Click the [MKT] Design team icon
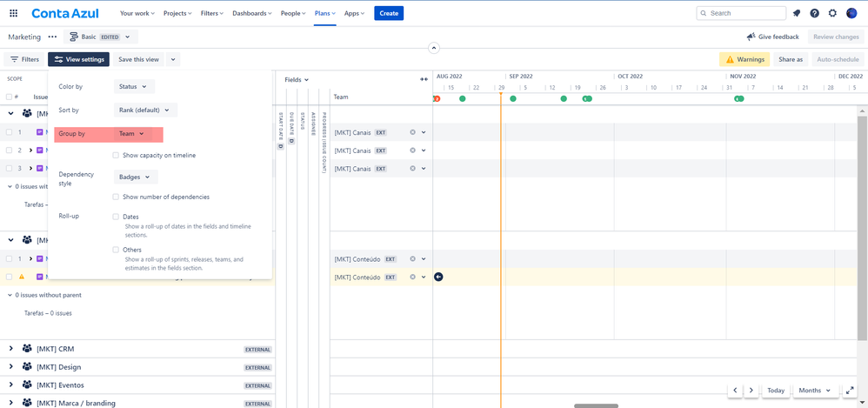This screenshot has height=408, width=868. tap(27, 367)
